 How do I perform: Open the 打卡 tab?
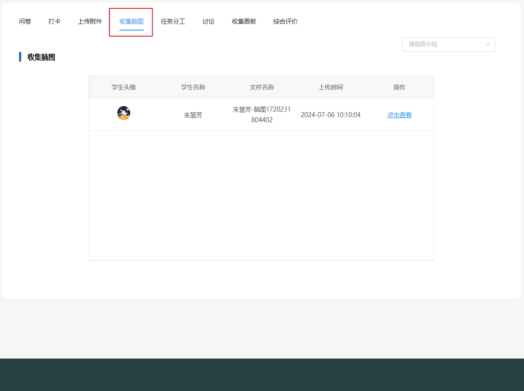coord(54,21)
